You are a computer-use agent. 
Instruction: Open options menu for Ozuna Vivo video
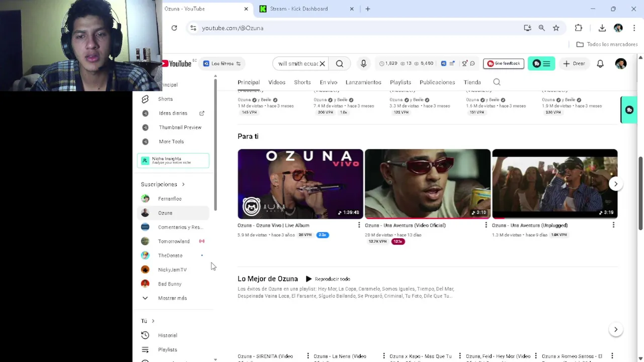pos(359,225)
